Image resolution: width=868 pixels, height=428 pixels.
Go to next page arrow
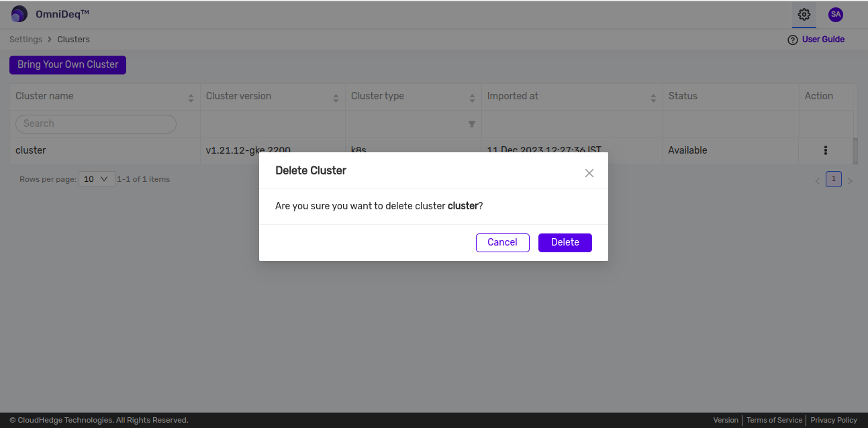click(850, 181)
